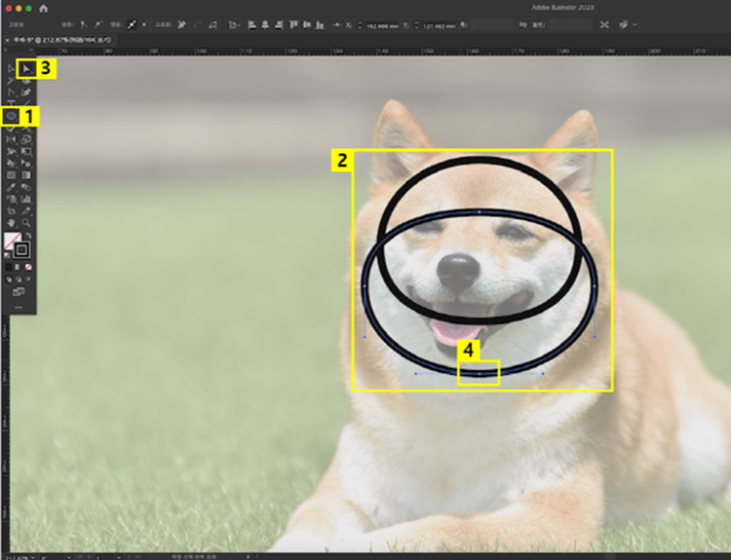This screenshot has height=560, width=731.
Task: Click the Stroke color box
Action: [21, 249]
